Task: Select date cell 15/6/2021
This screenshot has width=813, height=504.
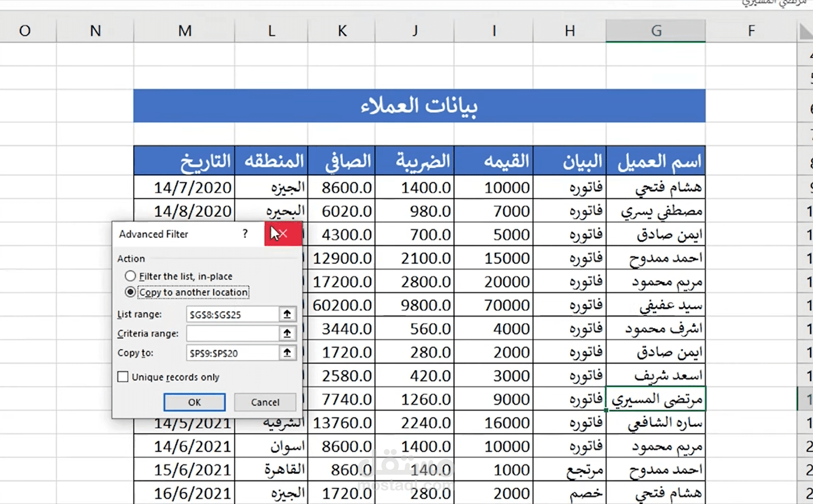Action: [184, 470]
